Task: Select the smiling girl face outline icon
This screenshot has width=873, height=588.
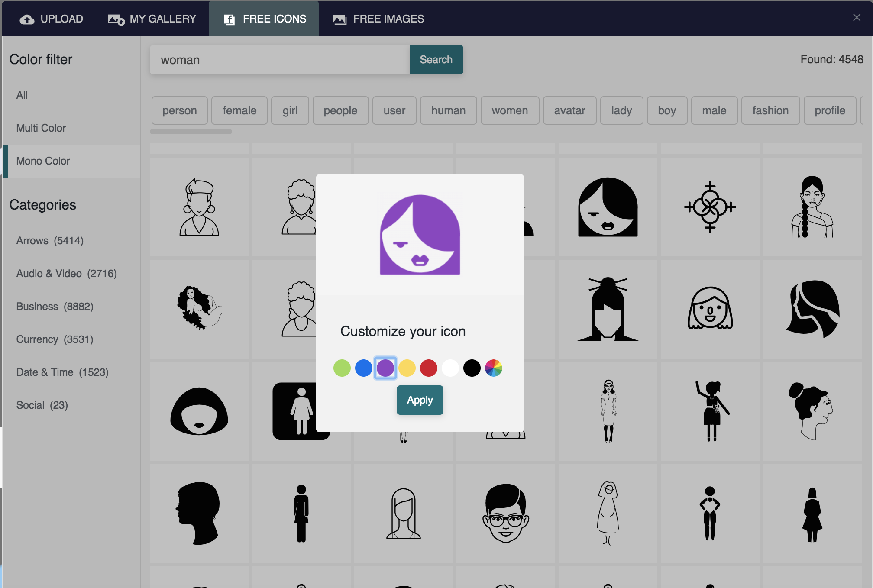Action: tap(710, 309)
